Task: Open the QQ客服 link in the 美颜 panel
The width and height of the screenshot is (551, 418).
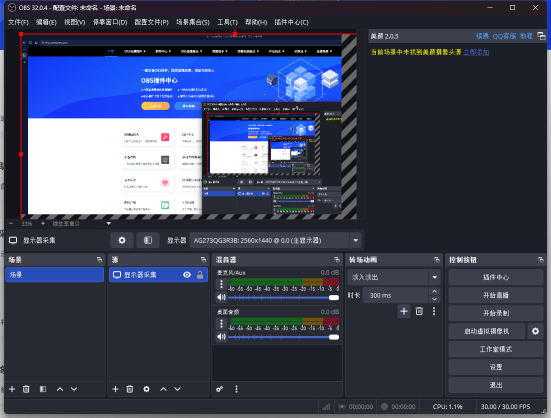Action: (x=504, y=36)
